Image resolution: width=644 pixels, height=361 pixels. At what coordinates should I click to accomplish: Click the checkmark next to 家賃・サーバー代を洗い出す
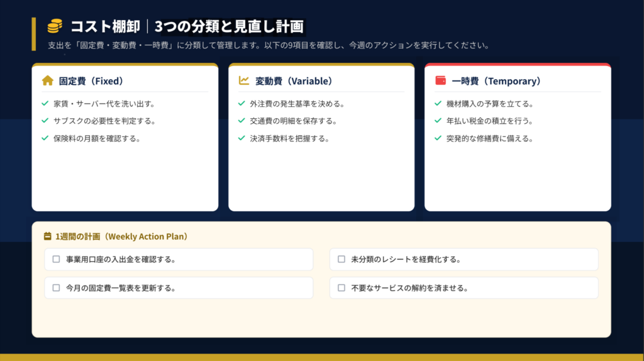click(x=45, y=103)
